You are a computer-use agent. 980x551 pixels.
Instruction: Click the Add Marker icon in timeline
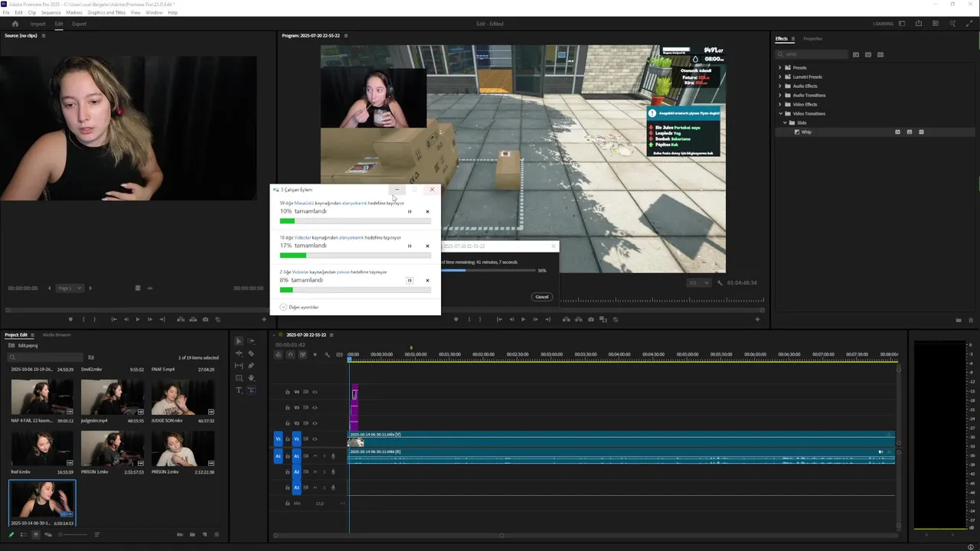tap(315, 354)
